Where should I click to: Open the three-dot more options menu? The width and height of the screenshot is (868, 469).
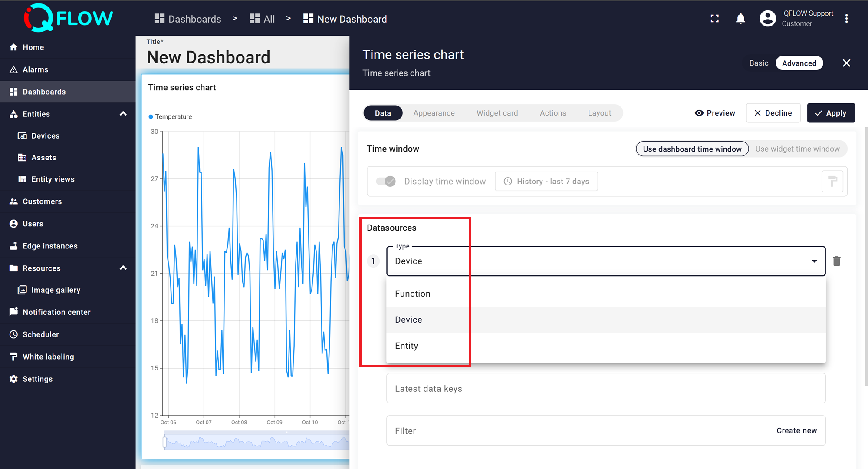846,19
